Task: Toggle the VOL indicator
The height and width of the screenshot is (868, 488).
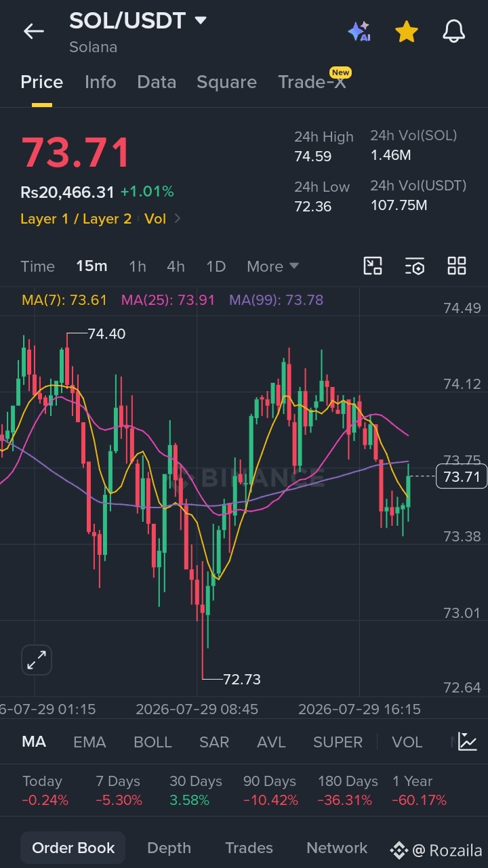Action: coord(407,742)
